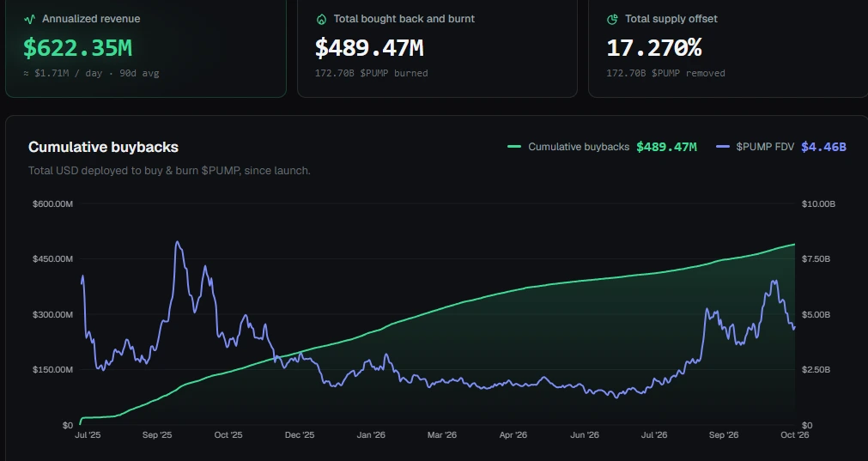Click the Jun '26 x-axis label
Screen dimensions: 868x461
click(585, 435)
